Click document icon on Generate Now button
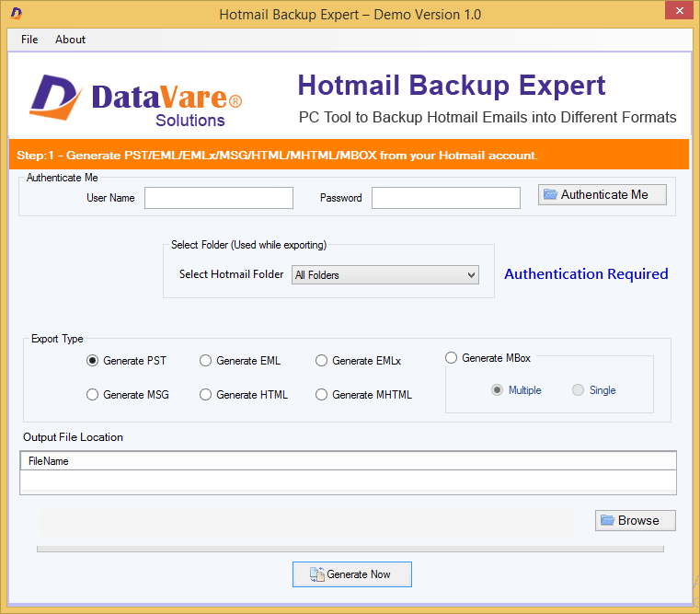Screen dimensions: 700x614 316,574
